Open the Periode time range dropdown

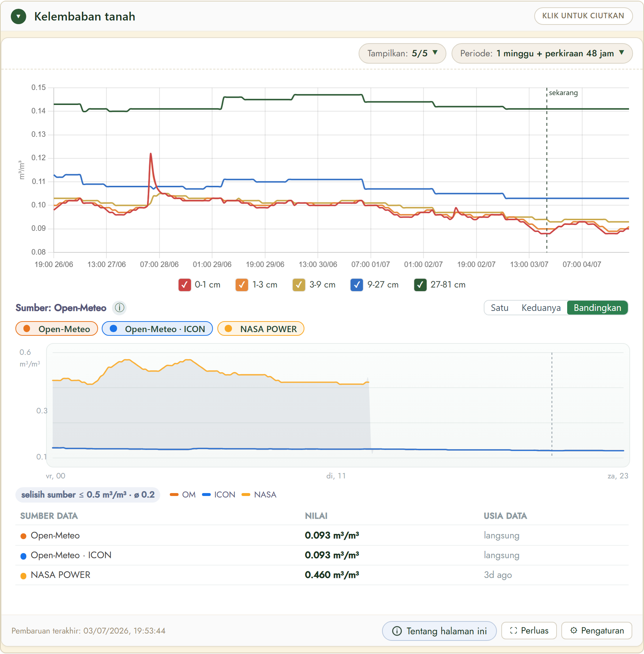pos(542,53)
